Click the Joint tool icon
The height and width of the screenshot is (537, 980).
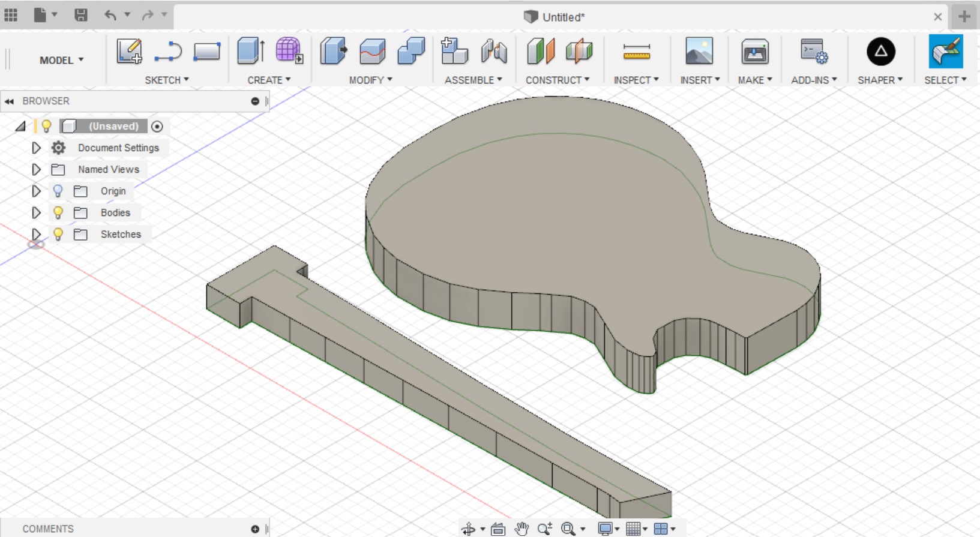[494, 51]
